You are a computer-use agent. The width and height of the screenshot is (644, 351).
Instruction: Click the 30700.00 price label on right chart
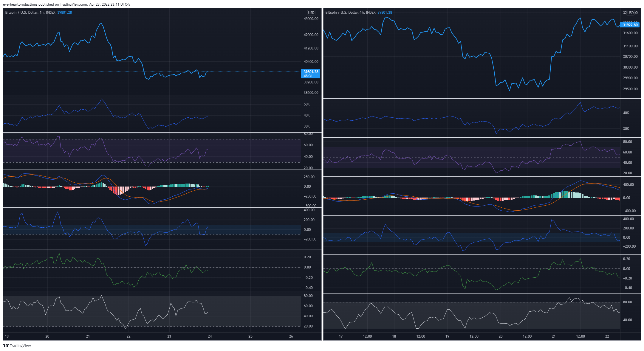tap(630, 57)
